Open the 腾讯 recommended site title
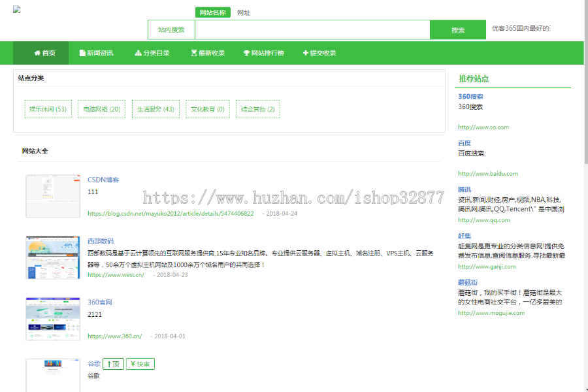 click(x=465, y=189)
